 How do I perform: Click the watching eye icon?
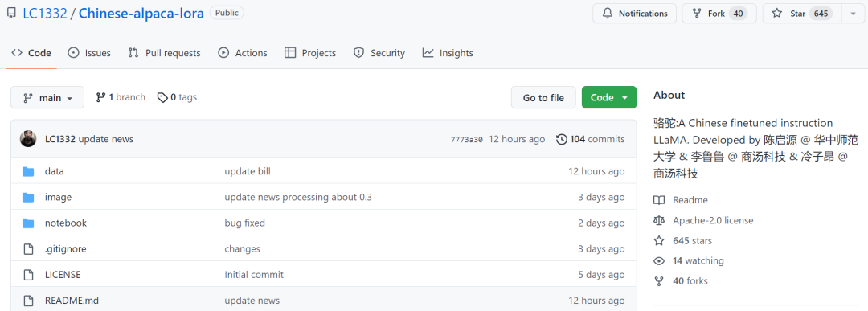click(x=659, y=260)
